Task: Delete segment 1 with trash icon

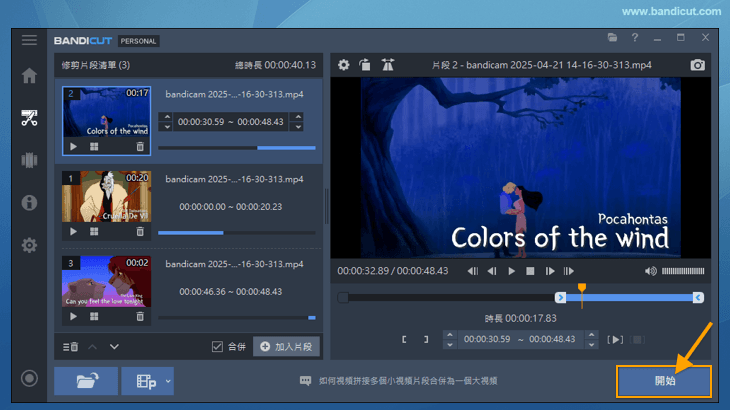Action: [140, 231]
